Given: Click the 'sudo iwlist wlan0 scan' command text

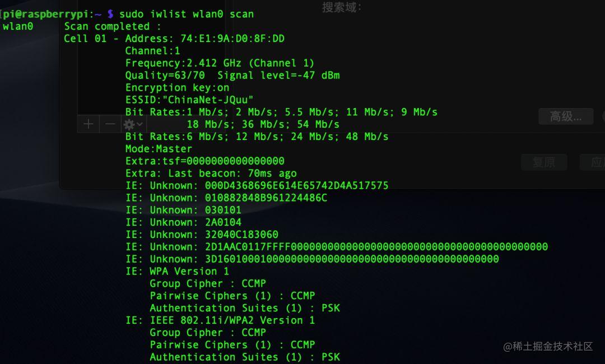Looking at the screenshot, I should (187, 14).
